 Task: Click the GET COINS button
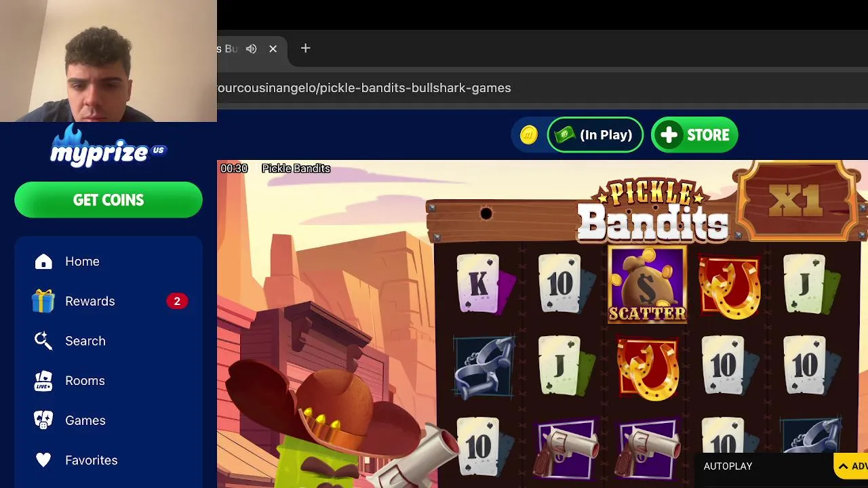click(108, 200)
